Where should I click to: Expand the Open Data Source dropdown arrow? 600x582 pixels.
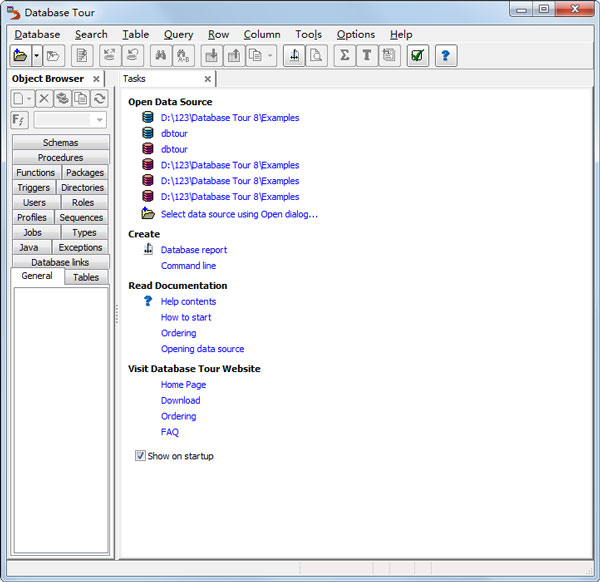[x=37, y=56]
